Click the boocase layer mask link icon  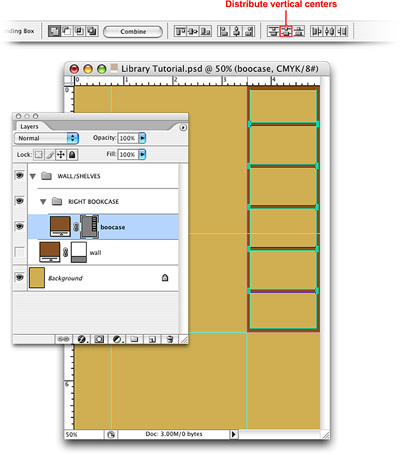(76, 227)
